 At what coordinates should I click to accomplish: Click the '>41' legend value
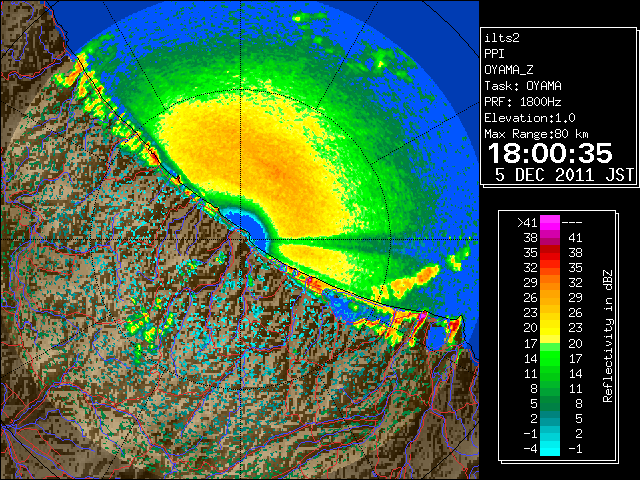527,222
